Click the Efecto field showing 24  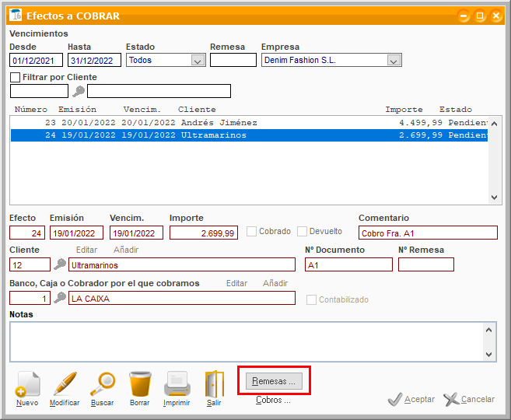(x=27, y=233)
